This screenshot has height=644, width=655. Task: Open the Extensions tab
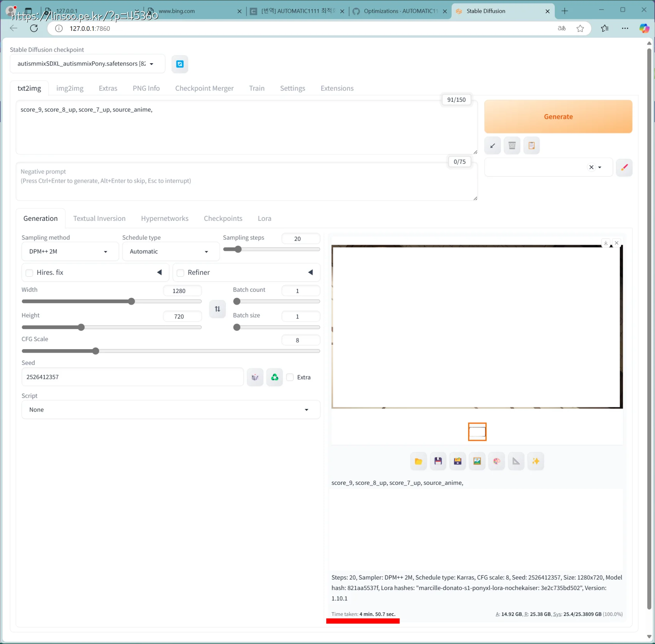click(337, 88)
